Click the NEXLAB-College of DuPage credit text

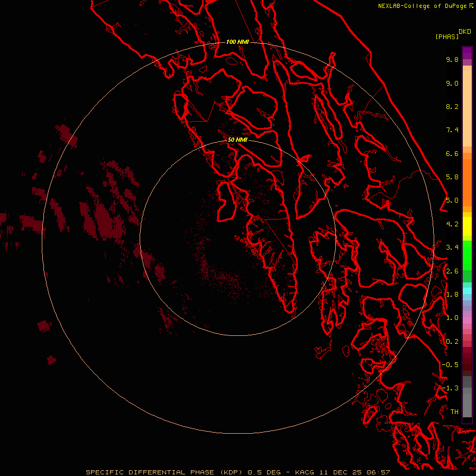[x=423, y=6]
